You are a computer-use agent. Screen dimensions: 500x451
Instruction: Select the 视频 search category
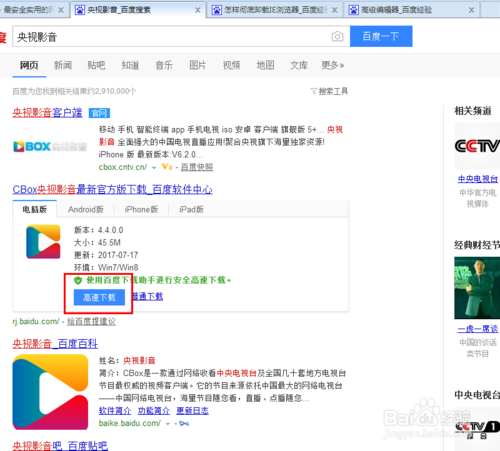pyautogui.click(x=231, y=65)
